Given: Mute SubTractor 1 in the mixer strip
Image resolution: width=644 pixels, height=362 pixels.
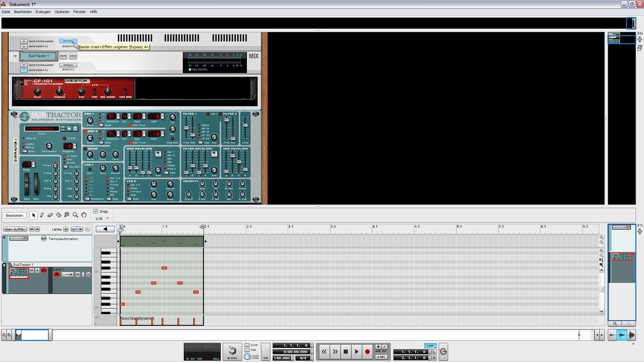Looking at the screenshot, I should [63, 56].
